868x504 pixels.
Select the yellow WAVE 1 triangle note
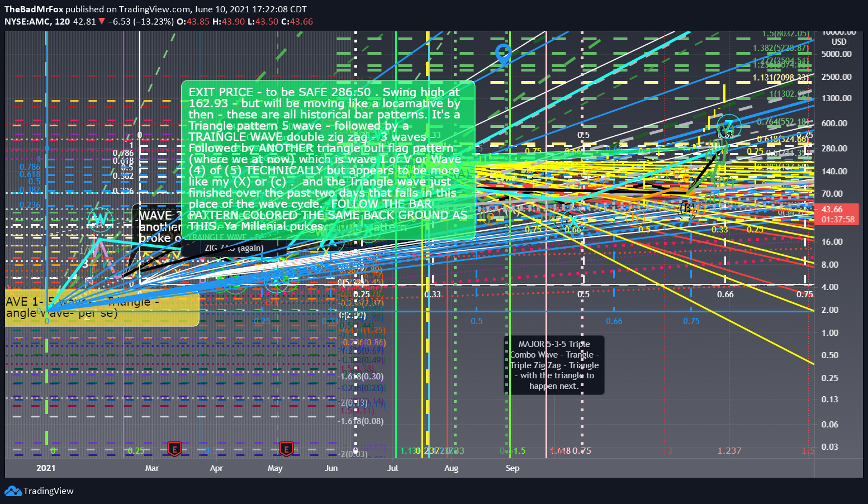click(x=102, y=308)
